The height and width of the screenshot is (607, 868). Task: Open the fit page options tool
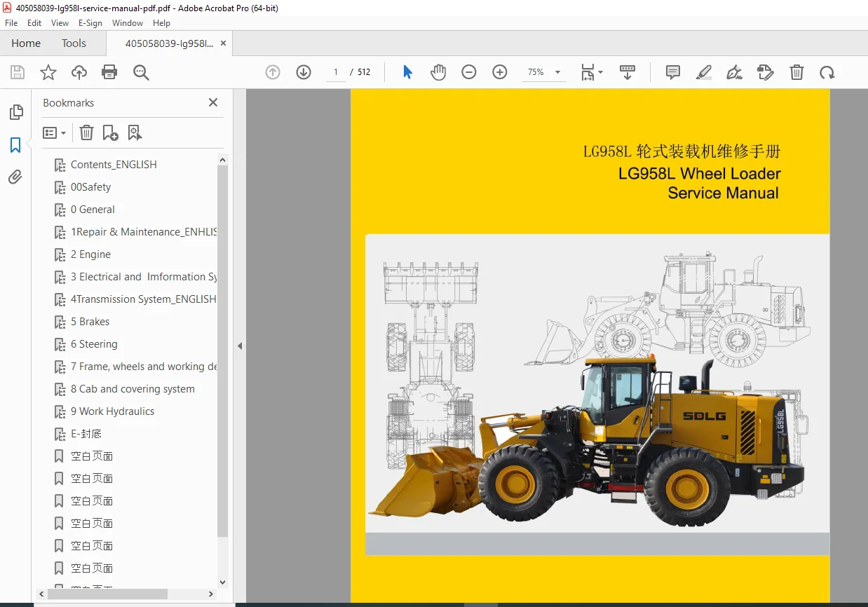tap(588, 72)
